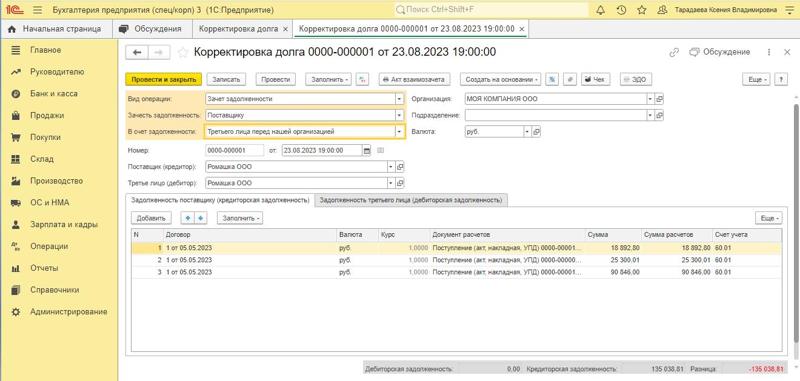Open notifications bell icon

tap(601, 10)
